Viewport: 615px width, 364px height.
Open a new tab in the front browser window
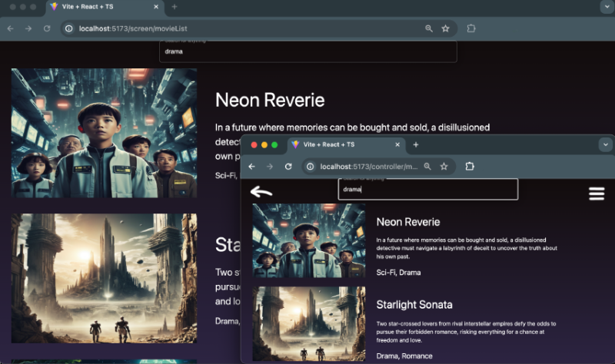[416, 144]
